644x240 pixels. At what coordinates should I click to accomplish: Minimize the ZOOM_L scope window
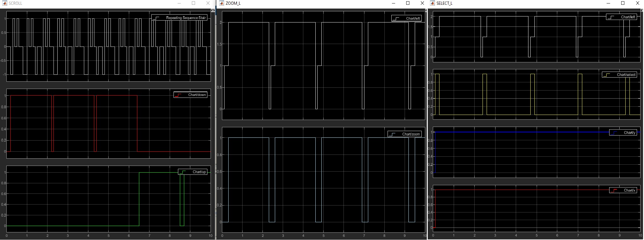pos(394,3)
